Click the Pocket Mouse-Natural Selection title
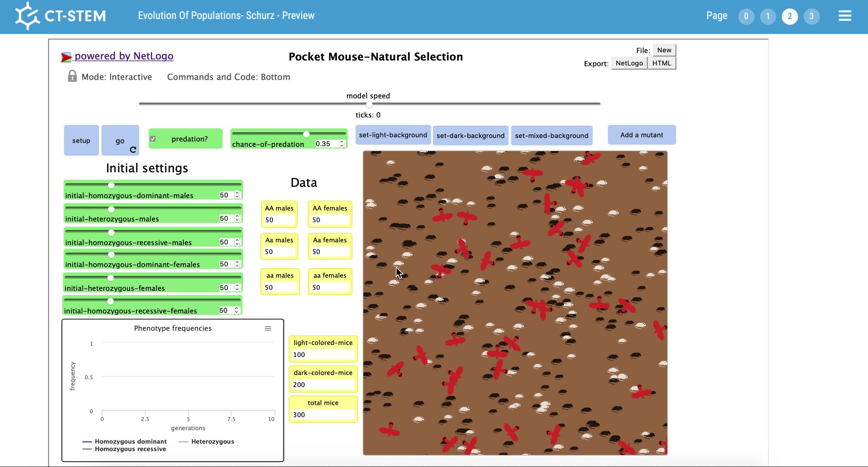Screen dimensions: 868x467 click(376, 57)
